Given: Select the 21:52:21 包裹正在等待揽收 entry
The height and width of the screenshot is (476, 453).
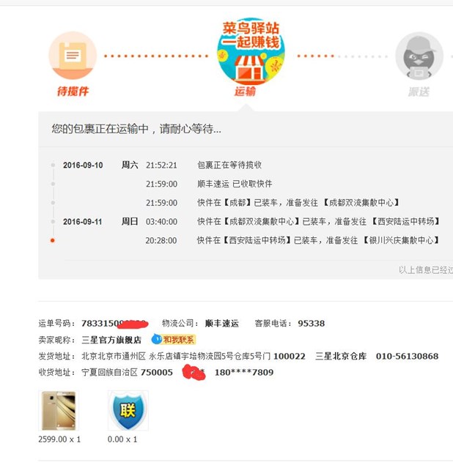Looking at the screenshot, I should pyautogui.click(x=204, y=165).
